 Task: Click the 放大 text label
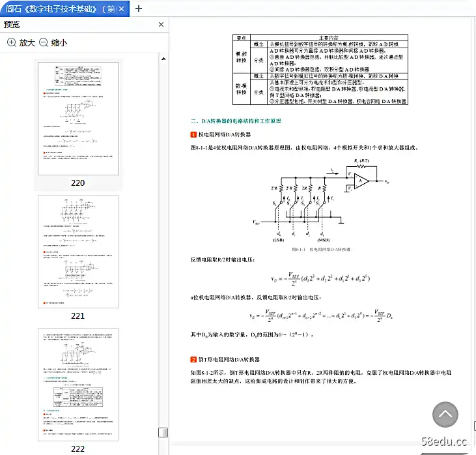click(27, 43)
